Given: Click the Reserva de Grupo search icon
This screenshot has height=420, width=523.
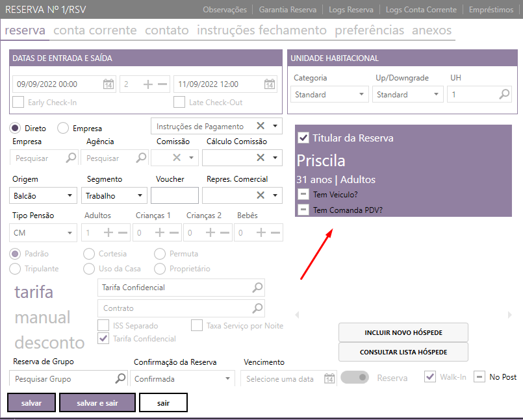Looking at the screenshot, I should [121, 378].
